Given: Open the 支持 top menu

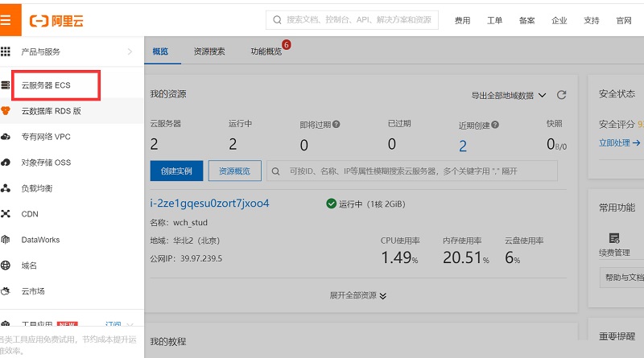Looking at the screenshot, I should coord(592,20).
